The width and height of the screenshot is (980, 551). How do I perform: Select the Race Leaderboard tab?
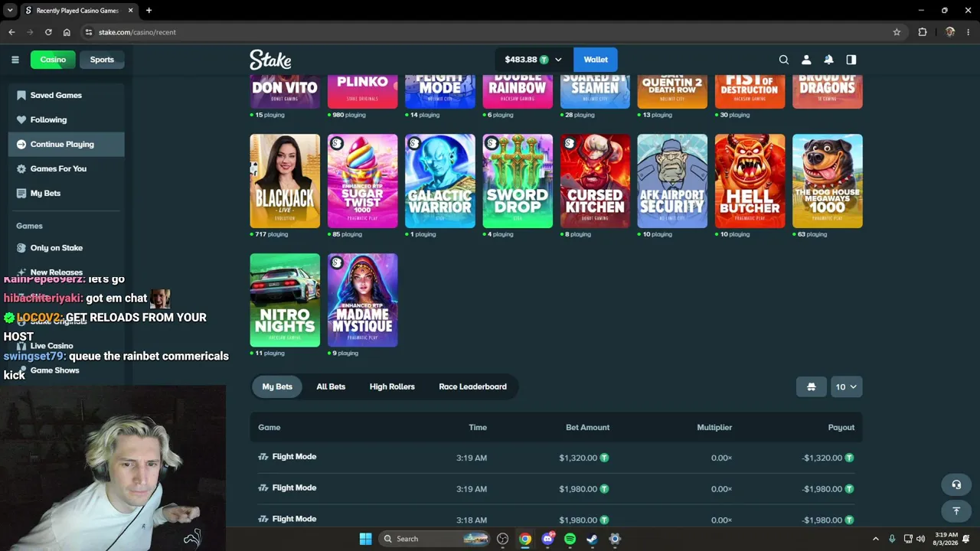point(472,386)
